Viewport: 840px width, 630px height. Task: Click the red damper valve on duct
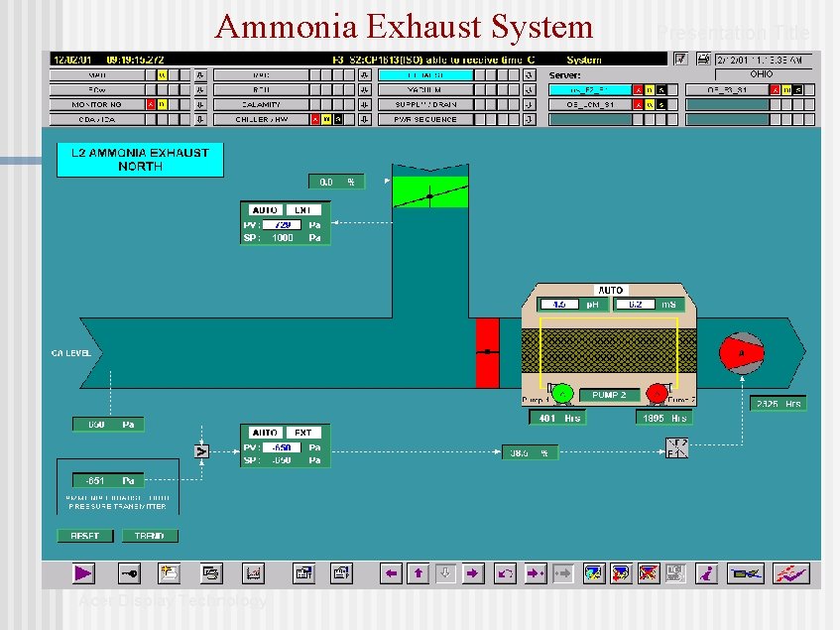488,352
